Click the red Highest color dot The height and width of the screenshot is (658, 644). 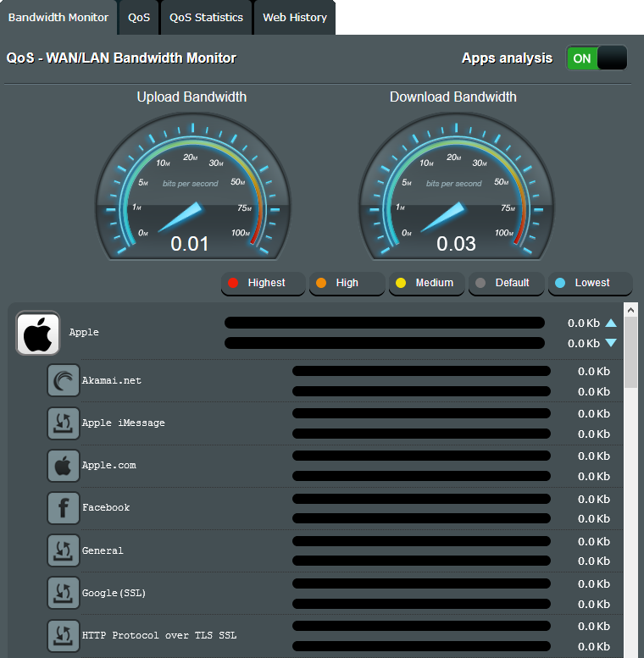pyautogui.click(x=233, y=283)
